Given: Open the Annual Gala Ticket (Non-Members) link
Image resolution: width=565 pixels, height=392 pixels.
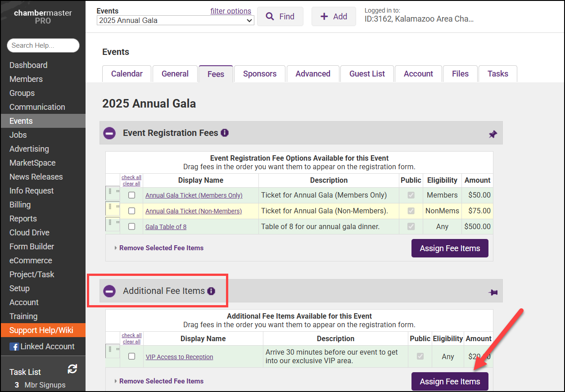Looking at the screenshot, I should [x=194, y=211].
